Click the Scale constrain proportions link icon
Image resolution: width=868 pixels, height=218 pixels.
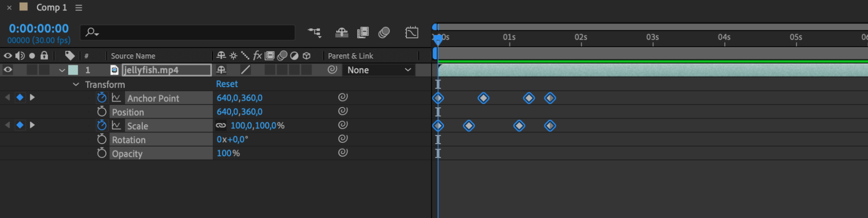pyautogui.click(x=221, y=126)
